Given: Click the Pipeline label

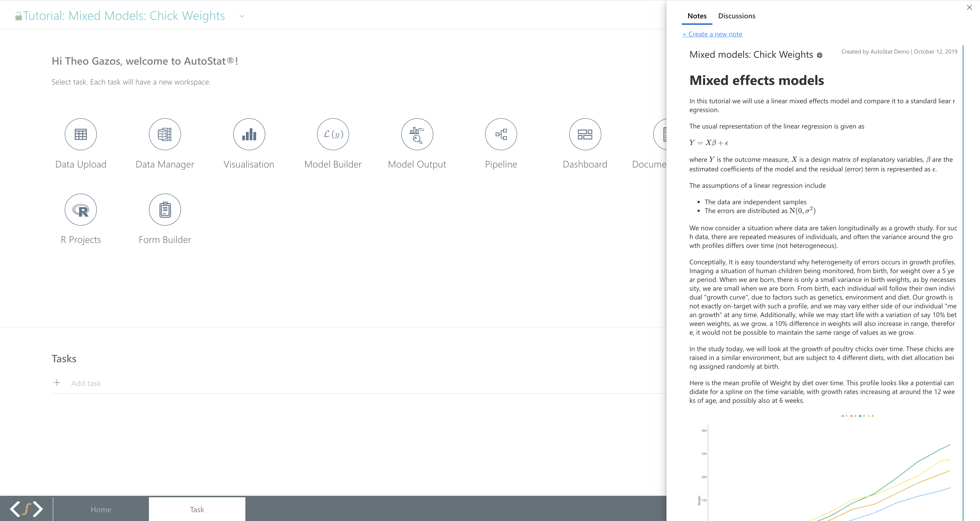Looking at the screenshot, I should [501, 164].
